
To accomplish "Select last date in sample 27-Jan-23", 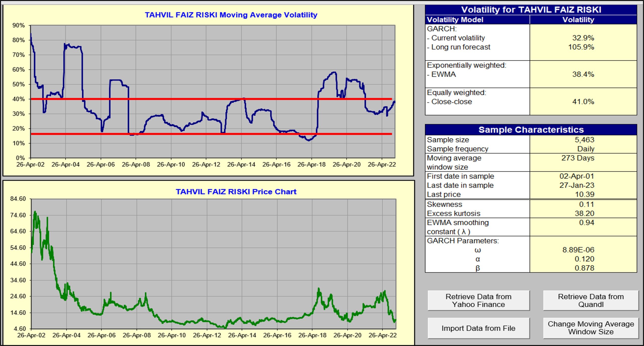I will (x=577, y=185).
